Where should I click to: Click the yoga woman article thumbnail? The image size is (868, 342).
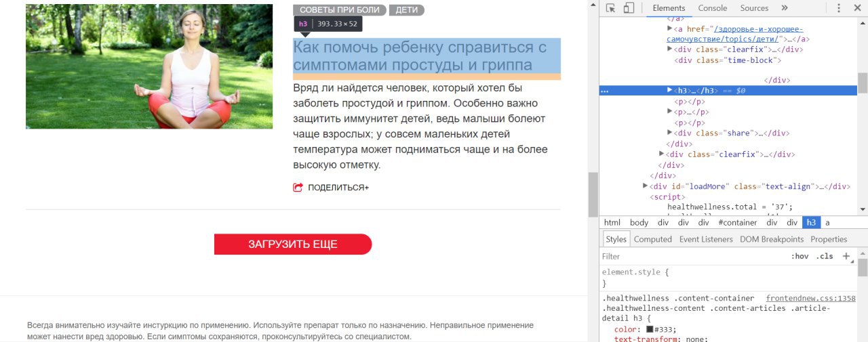tap(149, 66)
